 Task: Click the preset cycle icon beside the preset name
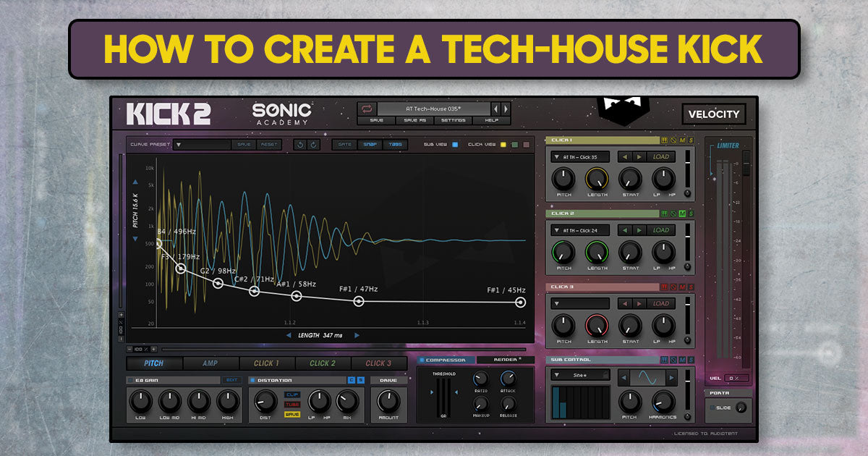click(368, 109)
